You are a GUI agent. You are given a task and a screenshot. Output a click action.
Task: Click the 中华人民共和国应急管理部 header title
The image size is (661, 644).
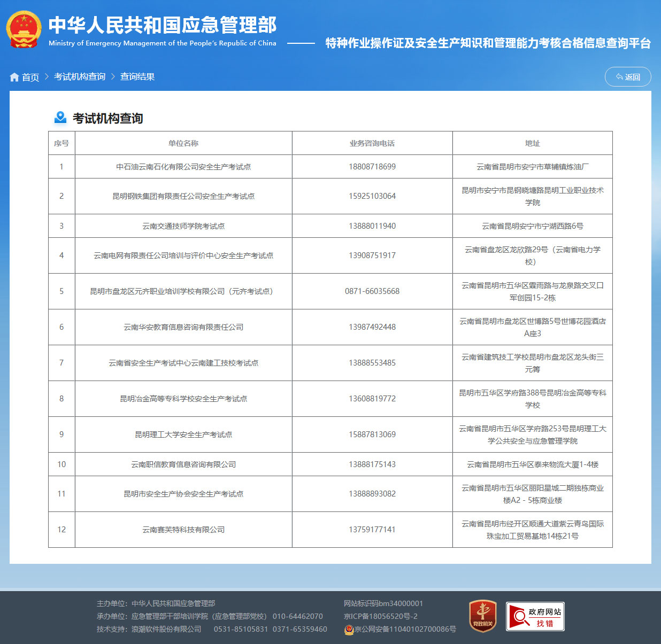[x=163, y=25]
